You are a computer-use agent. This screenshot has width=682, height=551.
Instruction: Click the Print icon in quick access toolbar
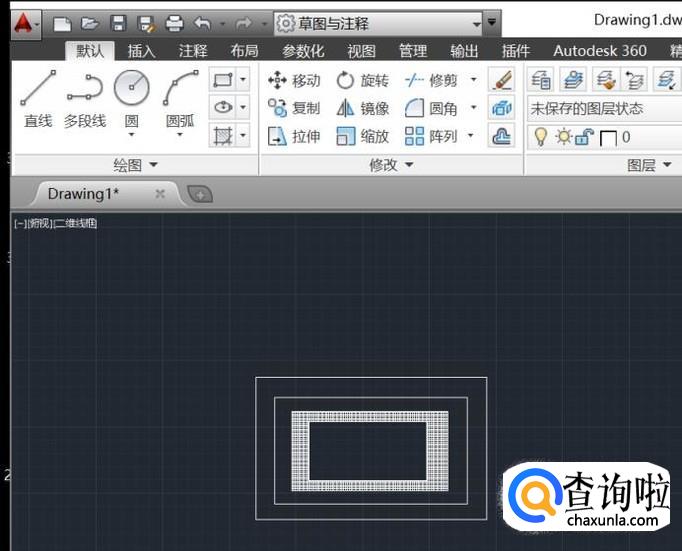(174, 22)
